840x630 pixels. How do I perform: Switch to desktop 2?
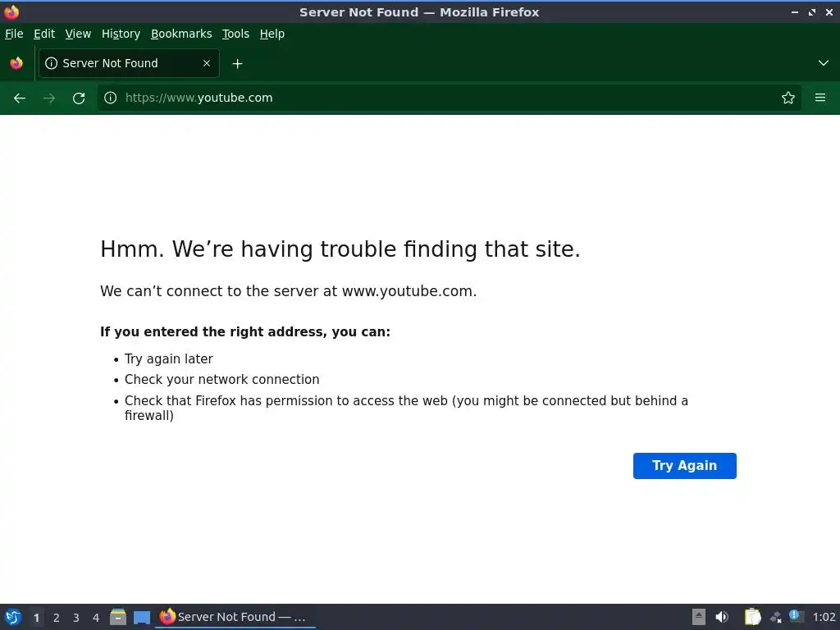click(57, 618)
